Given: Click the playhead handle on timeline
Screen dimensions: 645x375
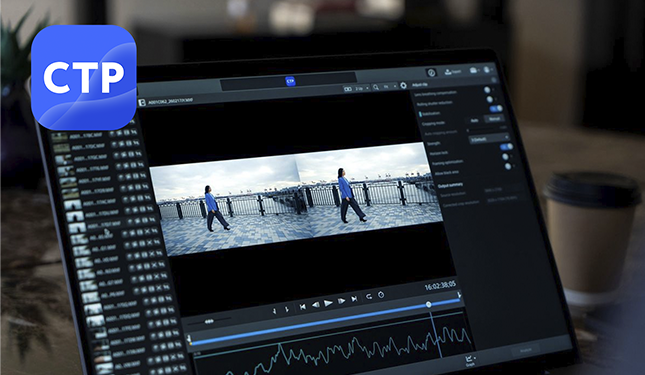Looking at the screenshot, I should pyautogui.click(x=429, y=305).
